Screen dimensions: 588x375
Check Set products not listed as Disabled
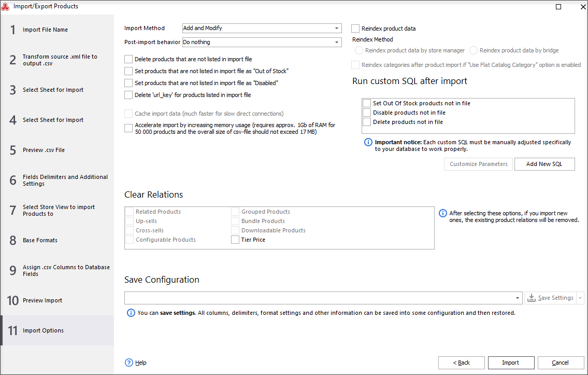tap(128, 83)
